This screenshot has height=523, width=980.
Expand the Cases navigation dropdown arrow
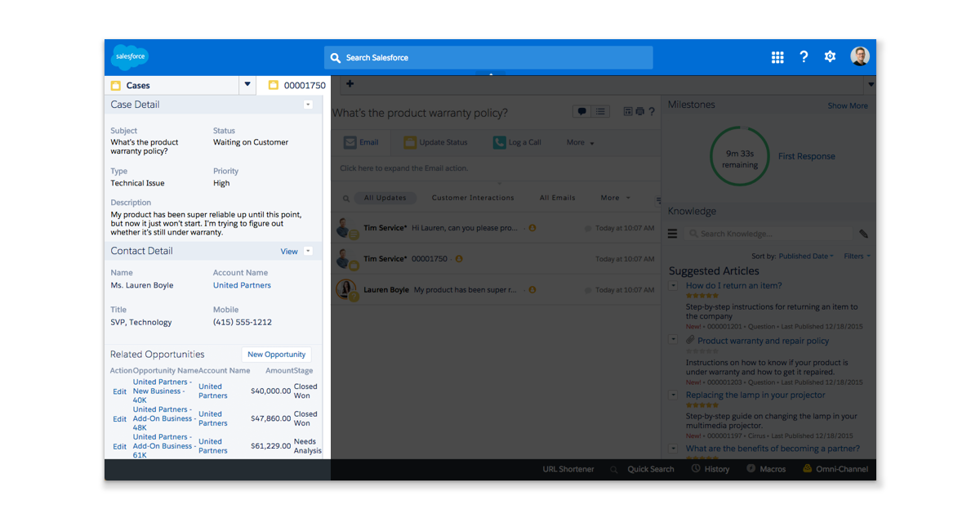click(x=247, y=85)
